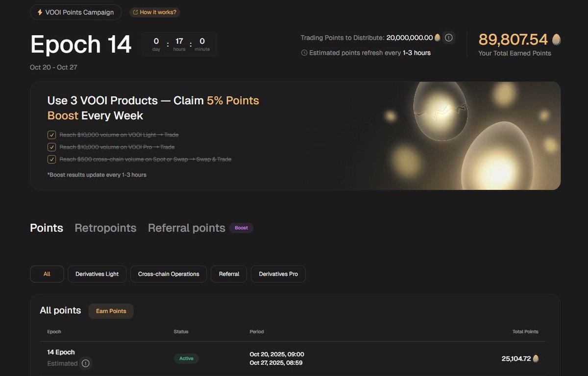Toggle the $500 cross-chain volume checkbox
588x376 pixels.
(x=51, y=159)
